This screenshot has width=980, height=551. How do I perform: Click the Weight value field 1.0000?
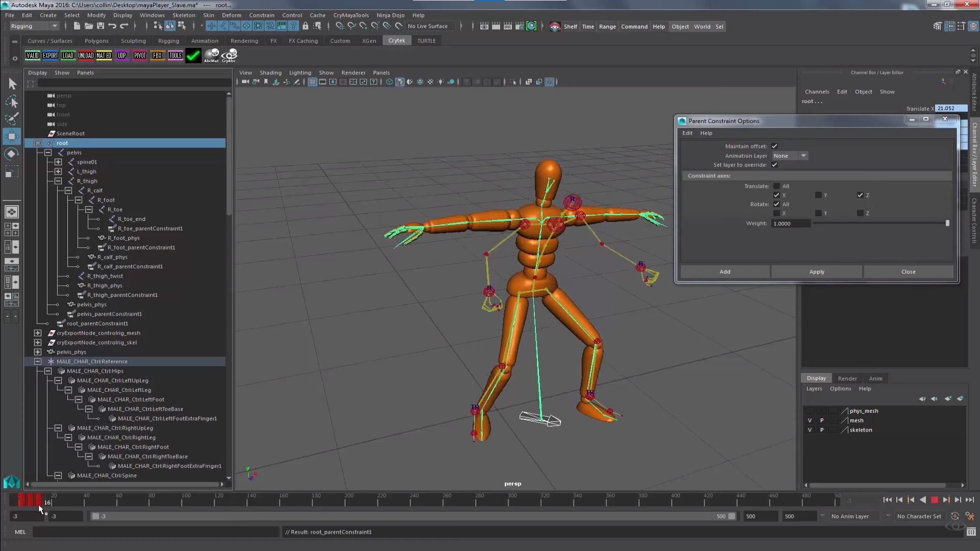click(x=791, y=223)
